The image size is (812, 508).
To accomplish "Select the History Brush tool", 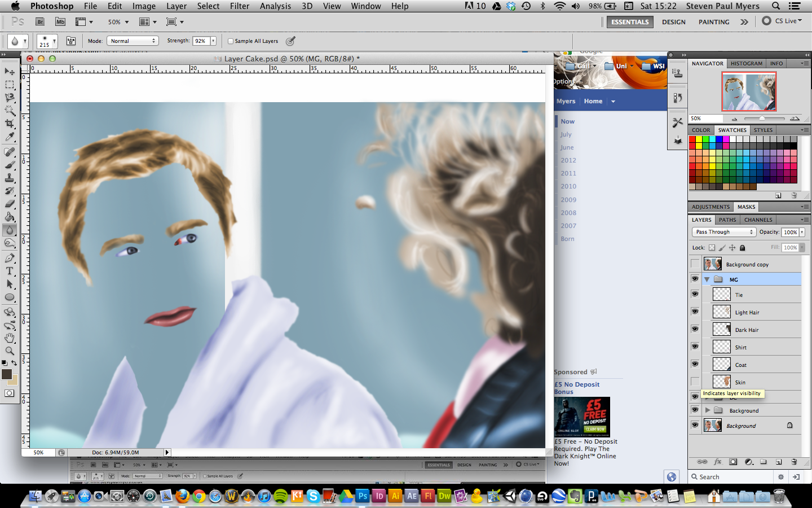I will point(10,191).
